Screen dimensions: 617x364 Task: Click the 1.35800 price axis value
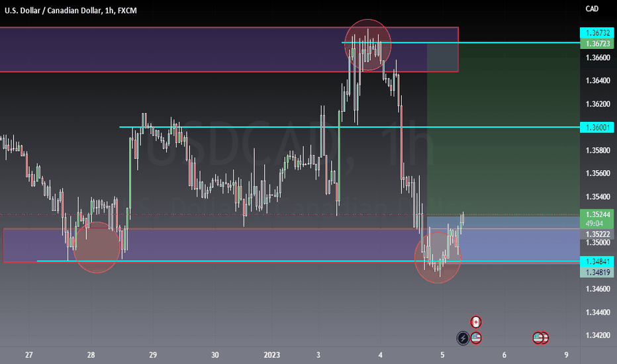598,150
